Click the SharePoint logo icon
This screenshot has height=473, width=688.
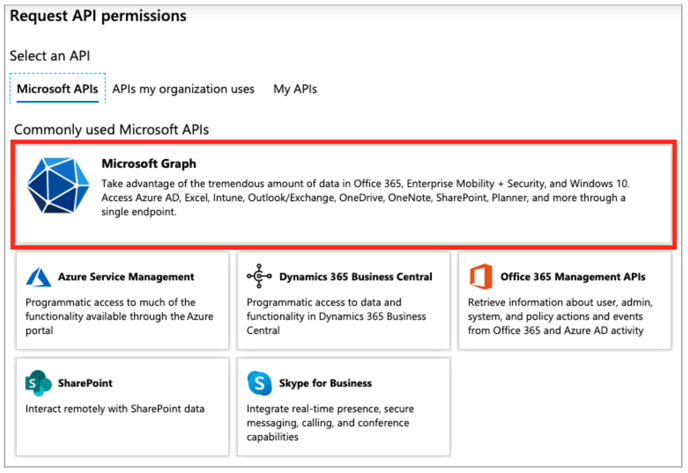(38, 383)
